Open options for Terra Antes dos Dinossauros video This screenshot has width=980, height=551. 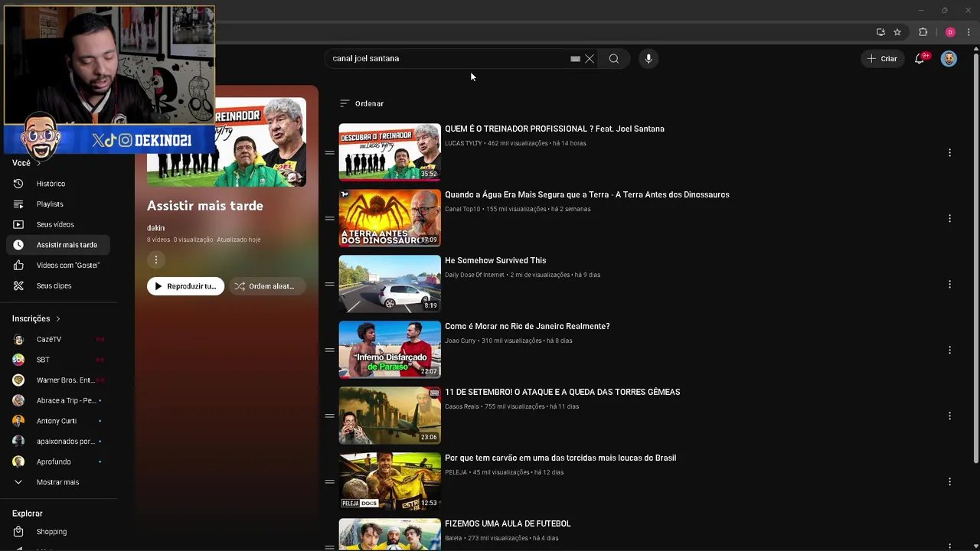pos(949,219)
